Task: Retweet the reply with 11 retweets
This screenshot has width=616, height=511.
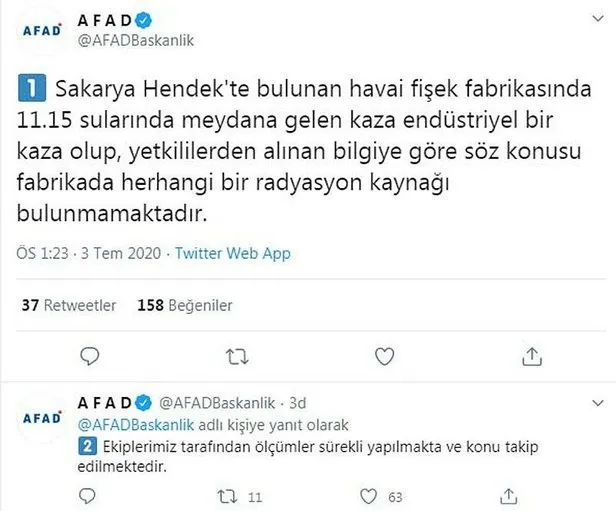Action: pos(228,497)
